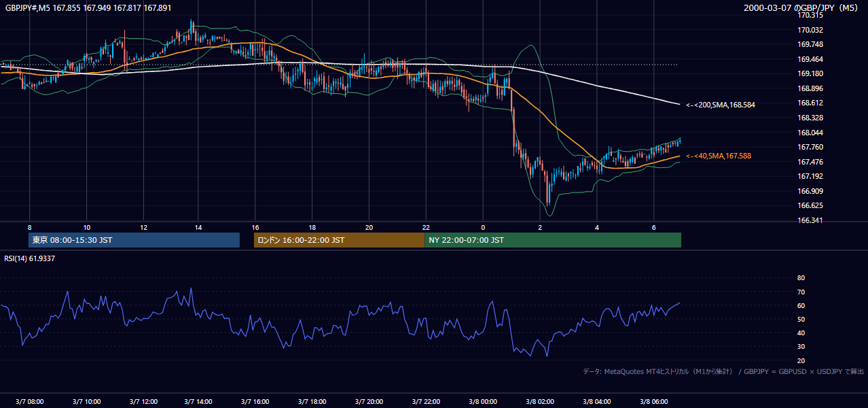The height and width of the screenshot is (408, 868).
Task: Click the '3/7 16:00' date label
Action: [x=256, y=402]
